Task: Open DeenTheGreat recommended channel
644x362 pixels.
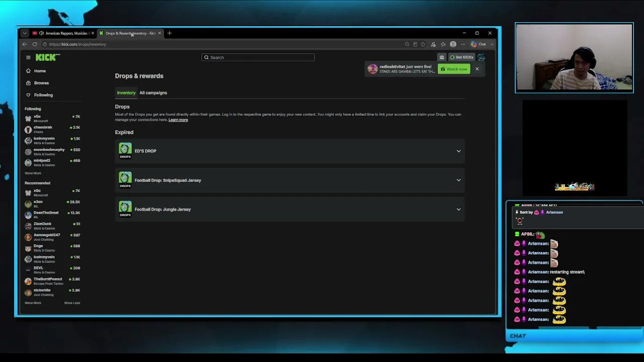Action: coord(53,215)
